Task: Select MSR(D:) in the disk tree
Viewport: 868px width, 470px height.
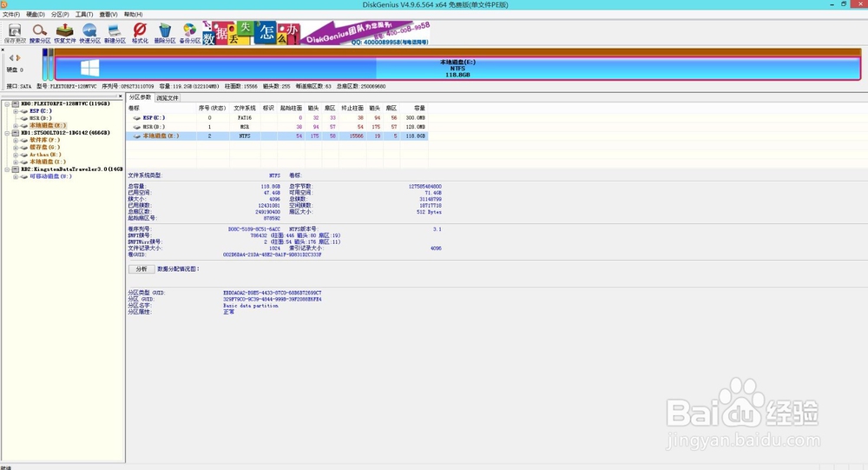Action: [x=41, y=118]
